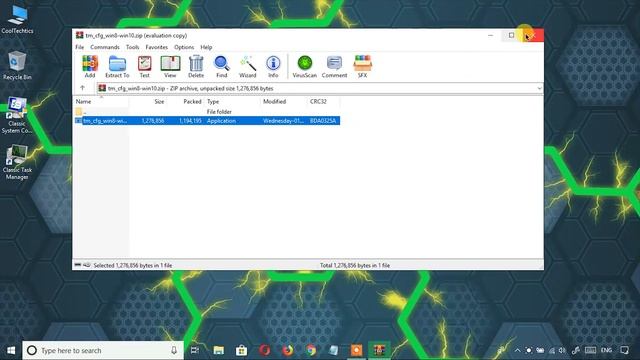Viewport: 640px width, 360px height.
Task: Sort by CRC32 column header
Action: coord(323,102)
